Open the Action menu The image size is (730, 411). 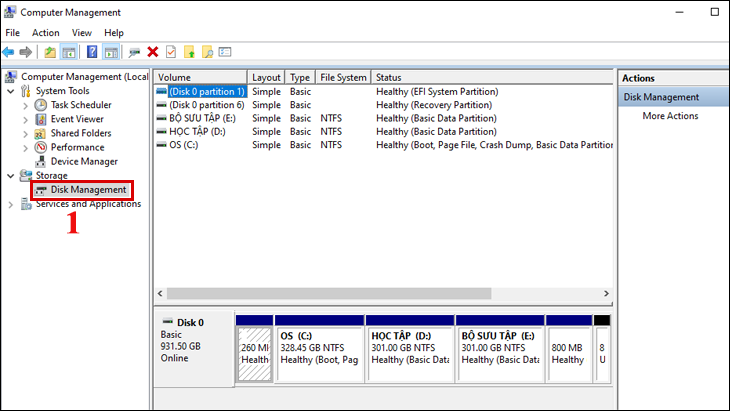tap(46, 33)
